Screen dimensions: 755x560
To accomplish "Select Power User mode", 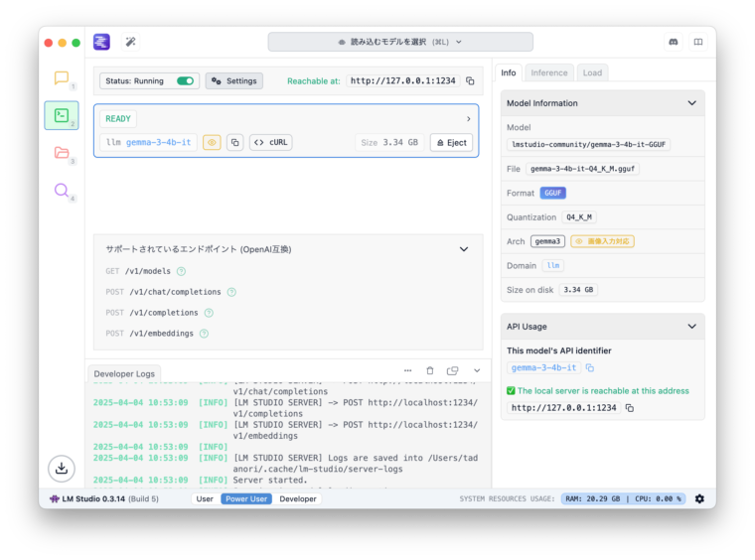I will [x=246, y=498].
